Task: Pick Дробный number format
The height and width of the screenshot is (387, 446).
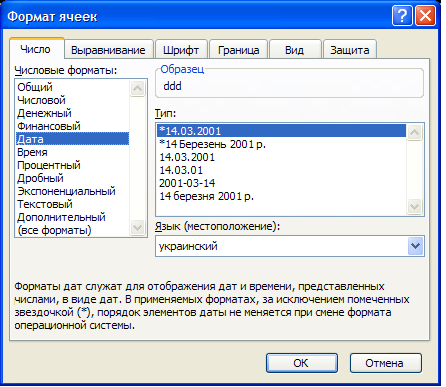Action: [x=73, y=178]
